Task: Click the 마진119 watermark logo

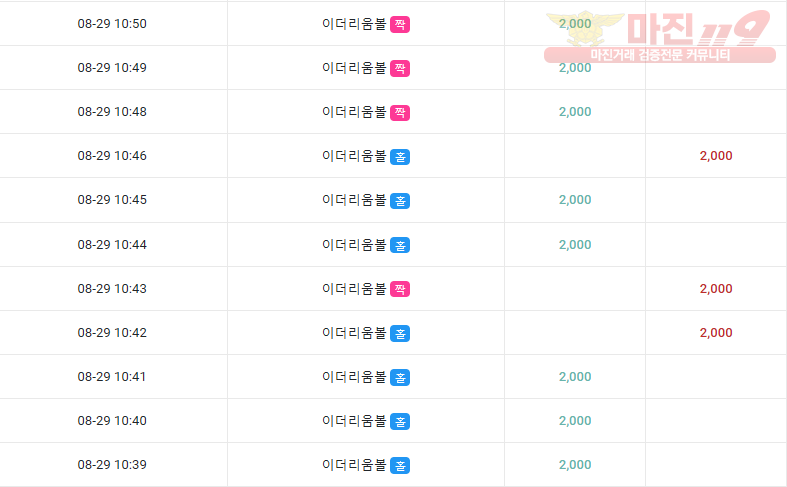Action: point(660,36)
